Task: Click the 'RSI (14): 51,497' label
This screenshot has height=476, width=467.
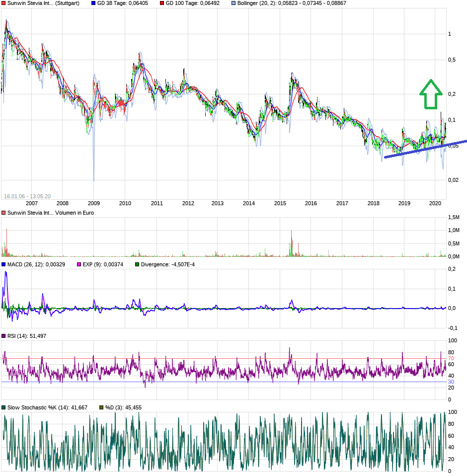Action: tap(27, 336)
